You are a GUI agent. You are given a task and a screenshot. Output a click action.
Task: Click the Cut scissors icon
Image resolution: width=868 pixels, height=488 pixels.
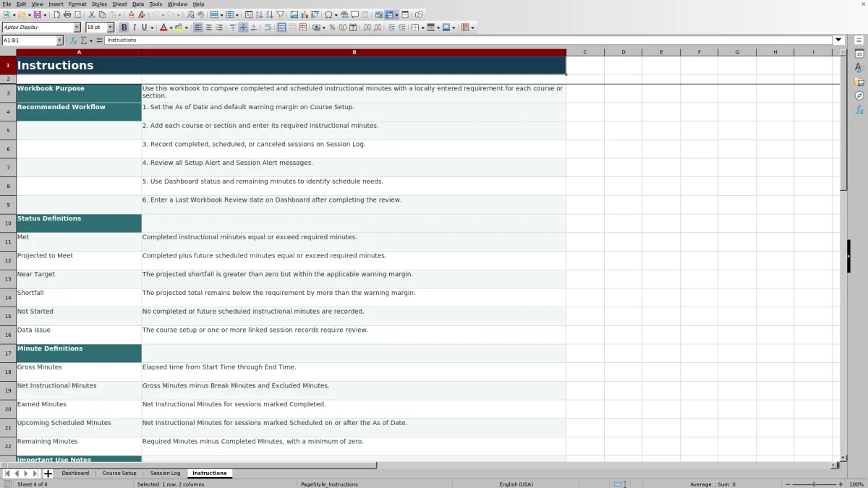tap(91, 14)
